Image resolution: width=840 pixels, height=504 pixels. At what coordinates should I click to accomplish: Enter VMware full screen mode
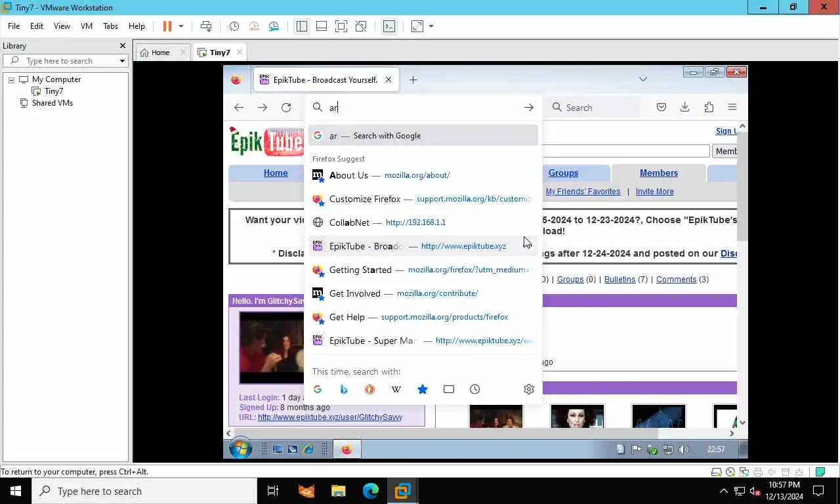click(x=341, y=26)
